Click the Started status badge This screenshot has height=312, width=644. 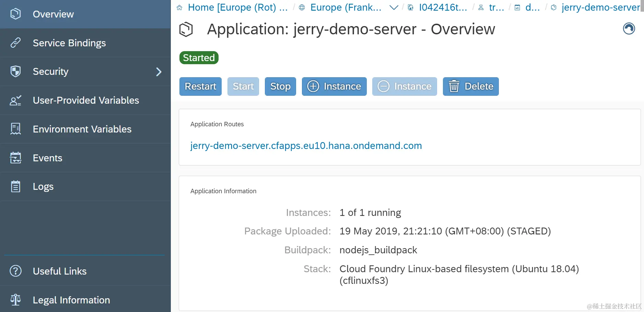click(199, 58)
